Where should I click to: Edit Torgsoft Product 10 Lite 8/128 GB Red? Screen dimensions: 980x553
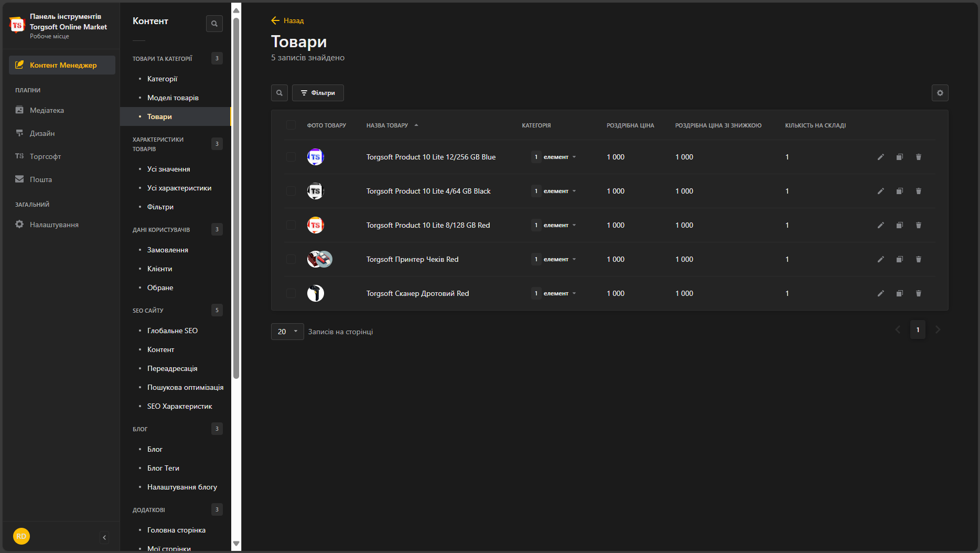[x=881, y=225]
